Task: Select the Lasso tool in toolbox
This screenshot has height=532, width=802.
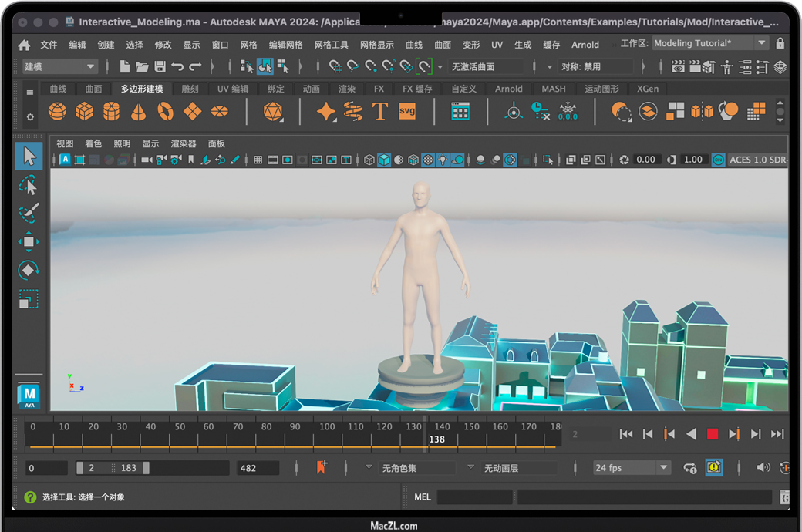Action: pyautogui.click(x=29, y=185)
